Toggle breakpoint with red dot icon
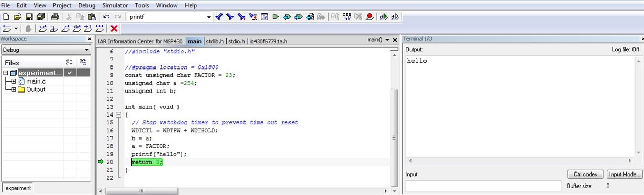This screenshot has height=195, width=644. point(370,17)
